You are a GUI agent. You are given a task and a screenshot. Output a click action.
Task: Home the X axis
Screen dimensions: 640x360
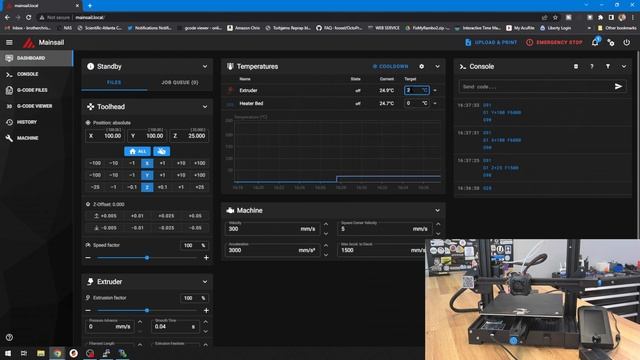tap(147, 163)
